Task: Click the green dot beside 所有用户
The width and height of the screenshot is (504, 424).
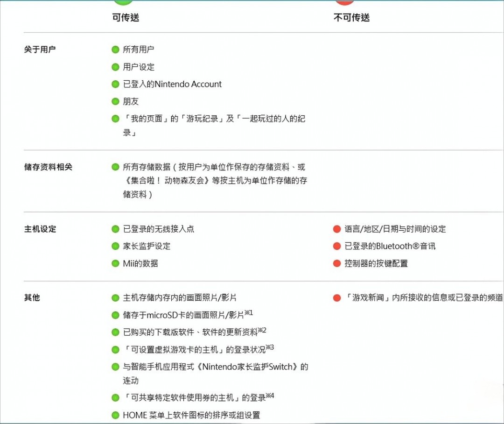Action: (x=115, y=49)
